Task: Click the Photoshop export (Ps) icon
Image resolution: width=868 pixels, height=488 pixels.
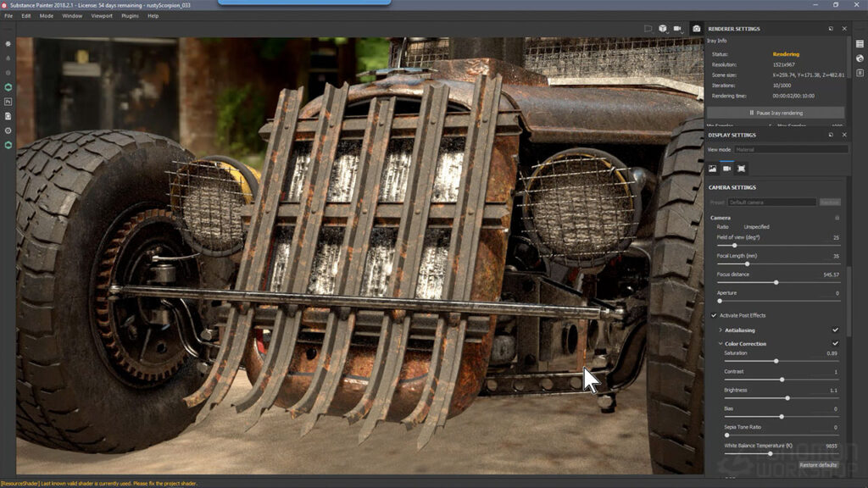Action: coord(8,102)
